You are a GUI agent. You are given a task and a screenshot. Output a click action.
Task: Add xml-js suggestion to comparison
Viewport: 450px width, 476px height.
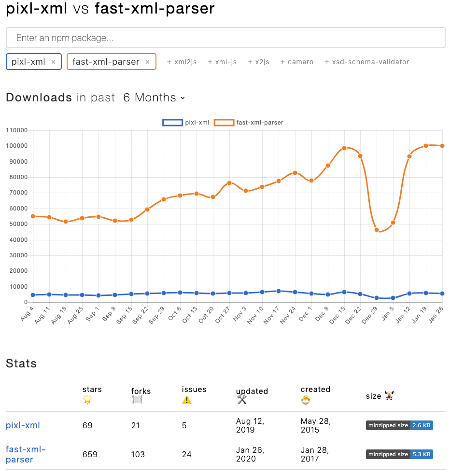click(x=222, y=62)
